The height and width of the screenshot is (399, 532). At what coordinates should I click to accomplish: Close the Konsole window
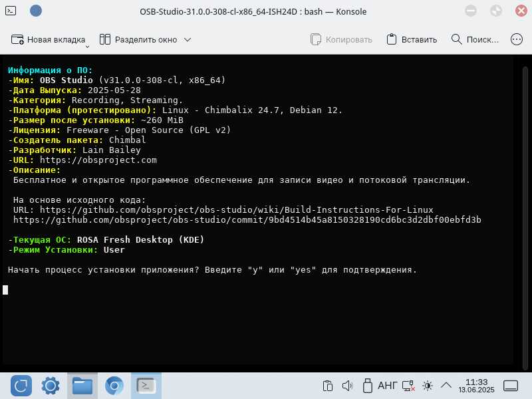coord(521,11)
